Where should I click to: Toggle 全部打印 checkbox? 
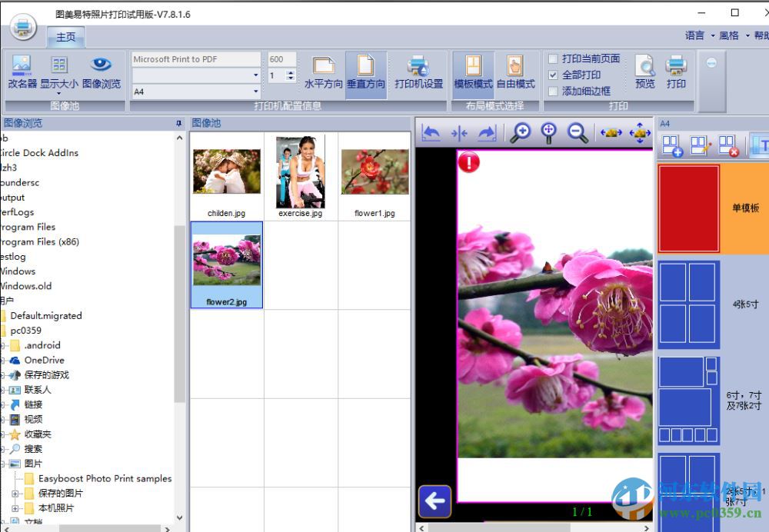click(x=553, y=75)
